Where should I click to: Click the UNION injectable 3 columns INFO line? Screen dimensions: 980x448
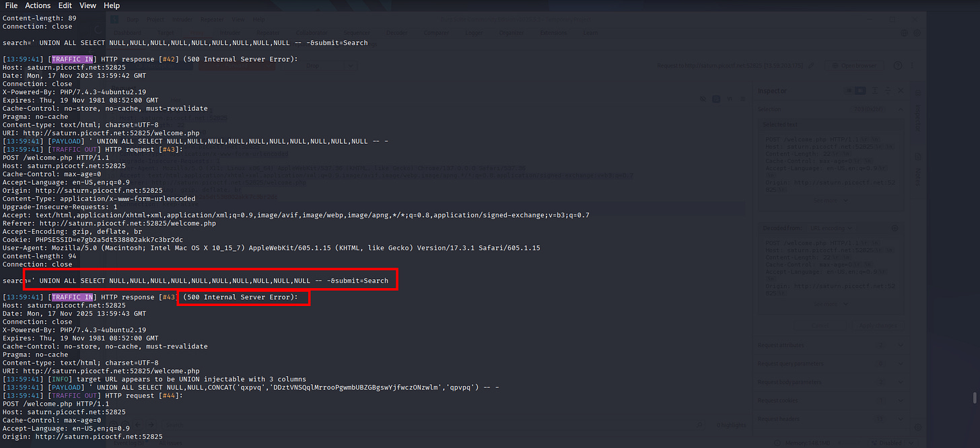[154, 379]
